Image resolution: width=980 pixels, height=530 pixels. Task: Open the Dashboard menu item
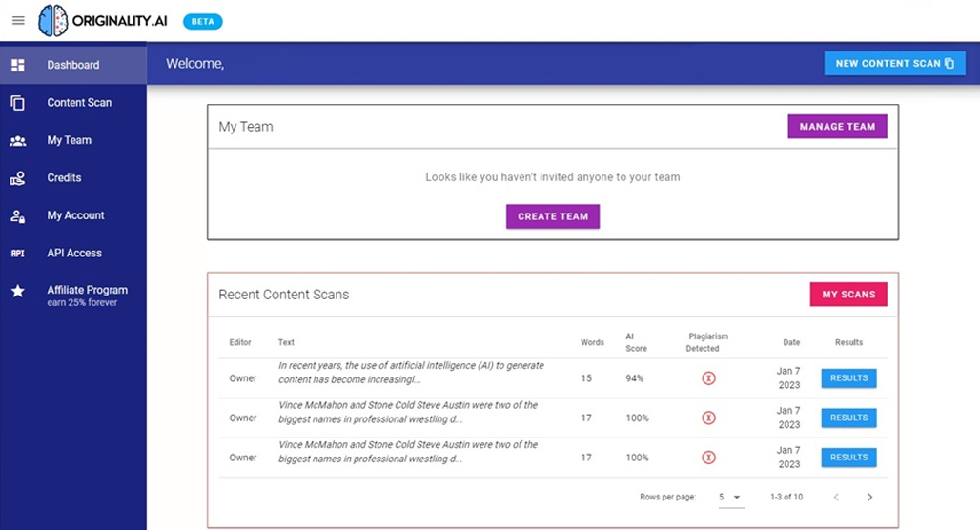click(73, 65)
